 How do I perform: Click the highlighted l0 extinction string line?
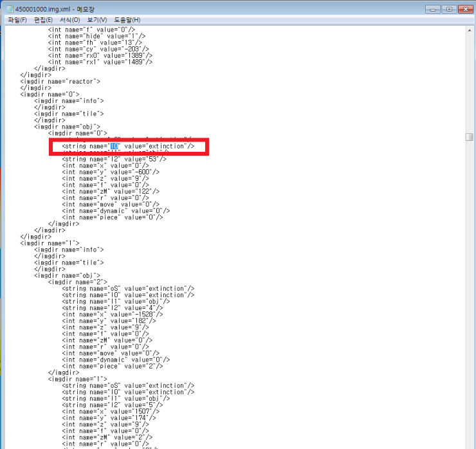click(128, 146)
